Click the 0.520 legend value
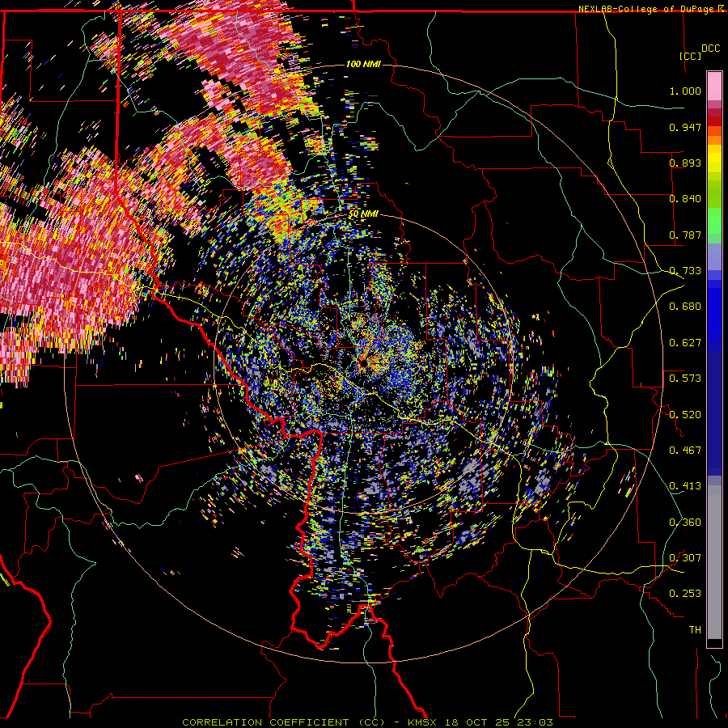 [685, 415]
